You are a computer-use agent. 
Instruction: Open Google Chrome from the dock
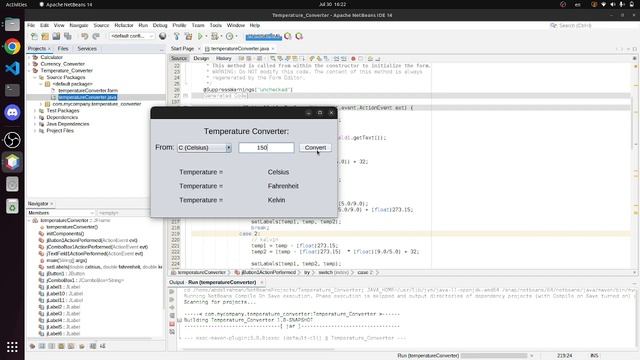(12, 47)
